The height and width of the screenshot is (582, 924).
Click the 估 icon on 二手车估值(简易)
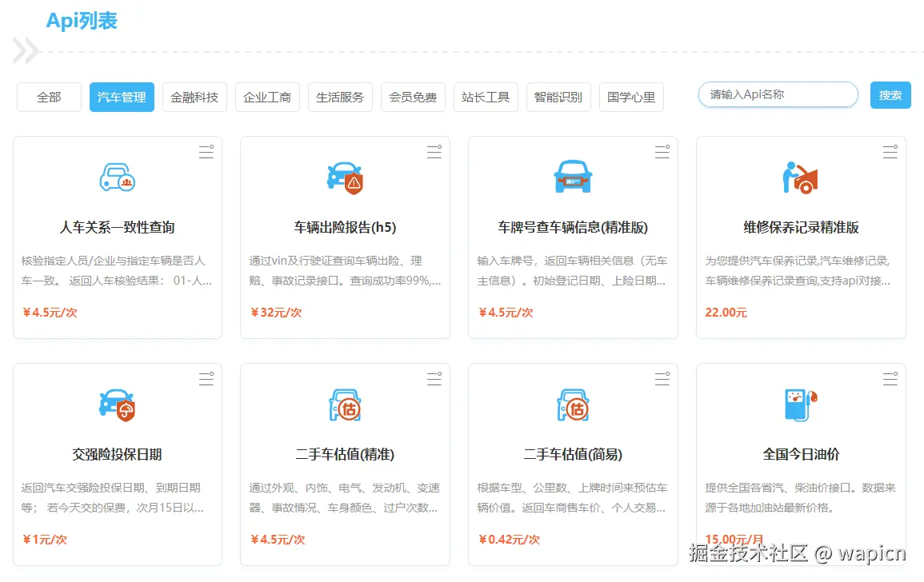572,405
